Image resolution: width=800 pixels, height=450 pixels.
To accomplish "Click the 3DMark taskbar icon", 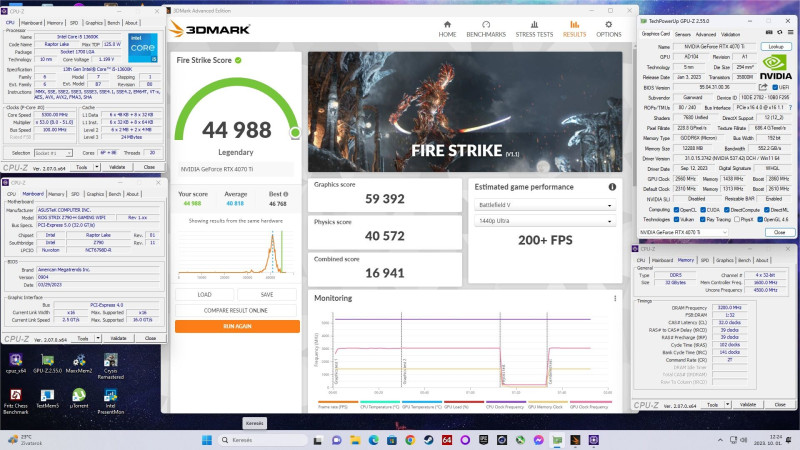I will click(x=576, y=440).
